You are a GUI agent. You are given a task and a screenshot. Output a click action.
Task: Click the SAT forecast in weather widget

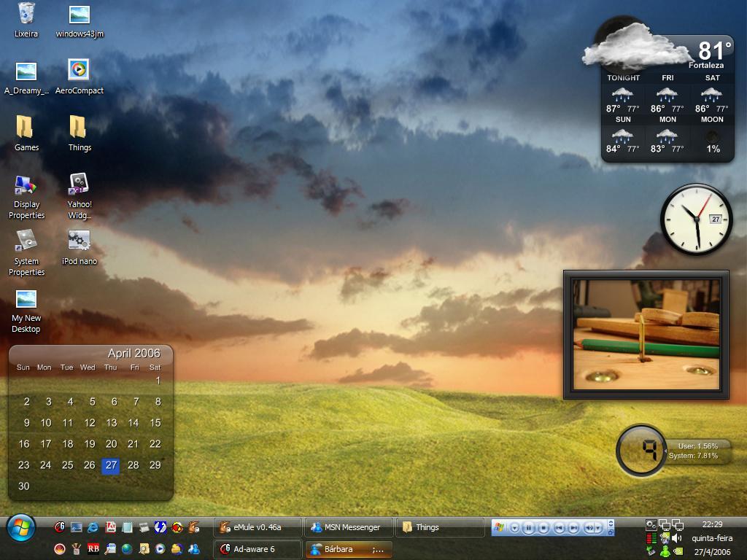[712, 94]
